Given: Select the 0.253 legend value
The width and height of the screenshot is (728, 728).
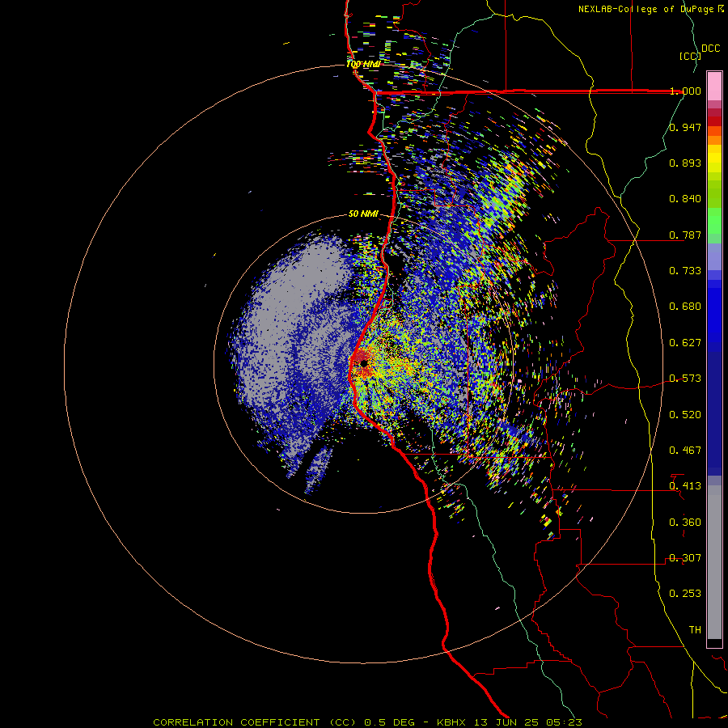Looking at the screenshot, I should [685, 594].
